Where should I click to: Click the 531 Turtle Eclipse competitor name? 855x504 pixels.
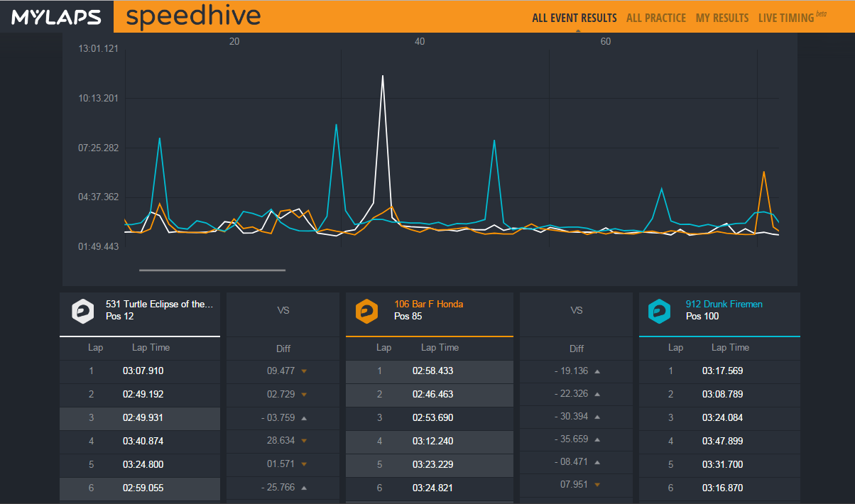(x=159, y=304)
